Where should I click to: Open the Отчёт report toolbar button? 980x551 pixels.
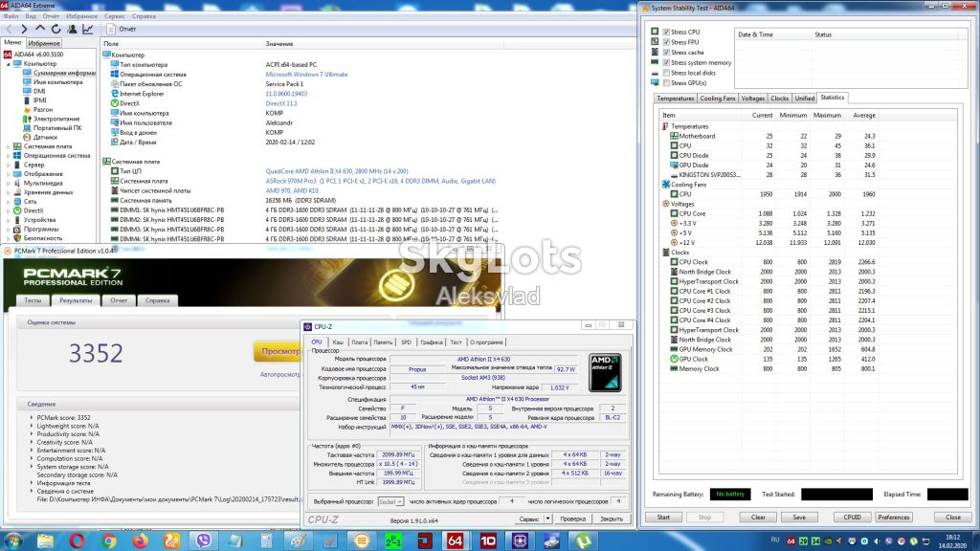122,30
